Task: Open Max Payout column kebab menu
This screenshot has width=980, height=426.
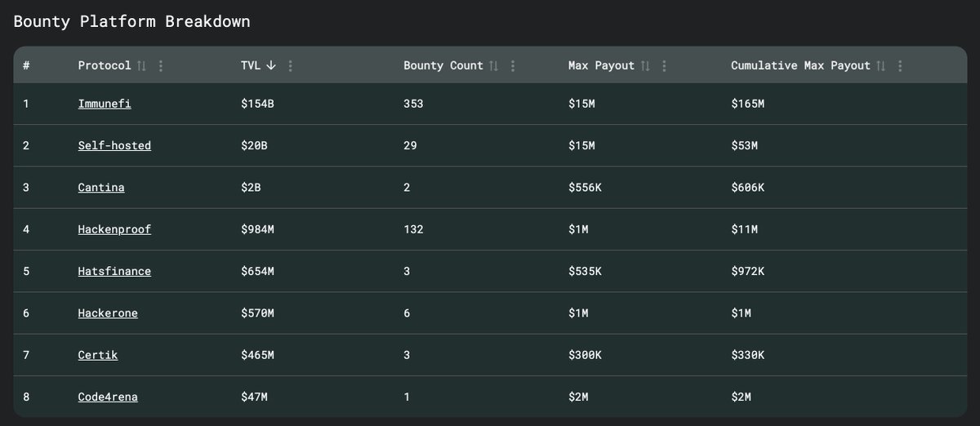Action: coord(664,66)
